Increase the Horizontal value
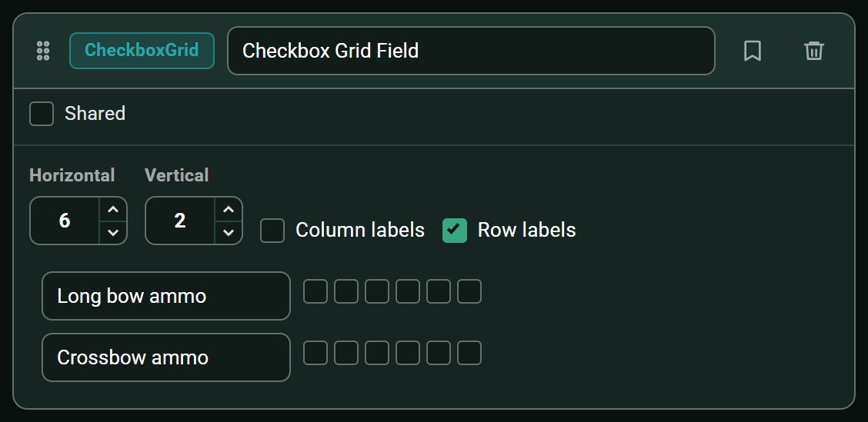Image resolution: width=868 pixels, height=422 pixels. 113,210
